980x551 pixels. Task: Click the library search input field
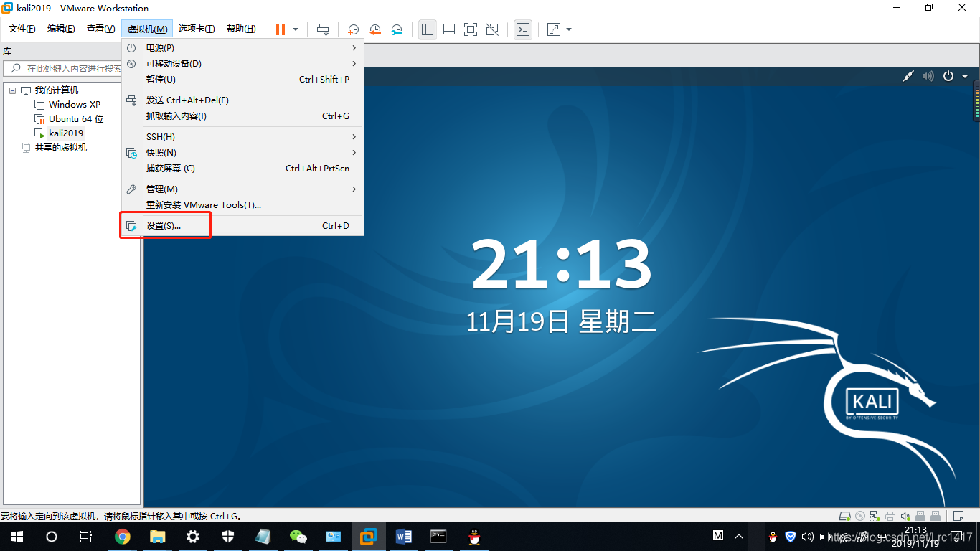coord(70,68)
